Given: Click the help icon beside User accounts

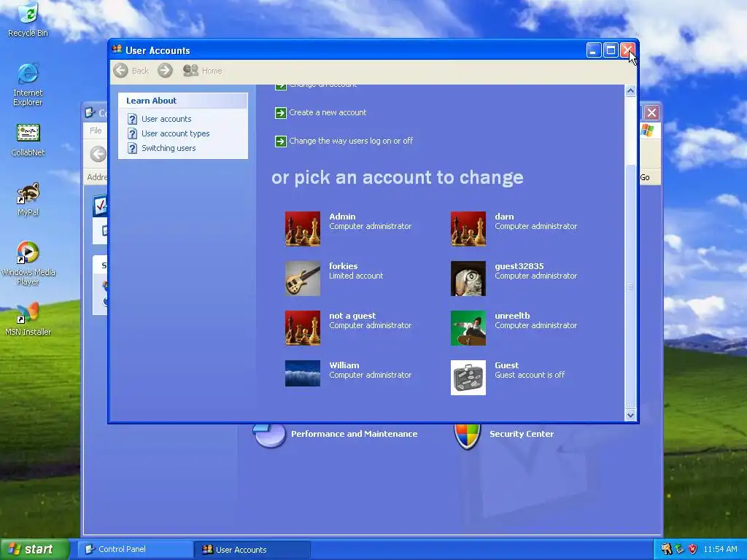Looking at the screenshot, I should pyautogui.click(x=133, y=119).
